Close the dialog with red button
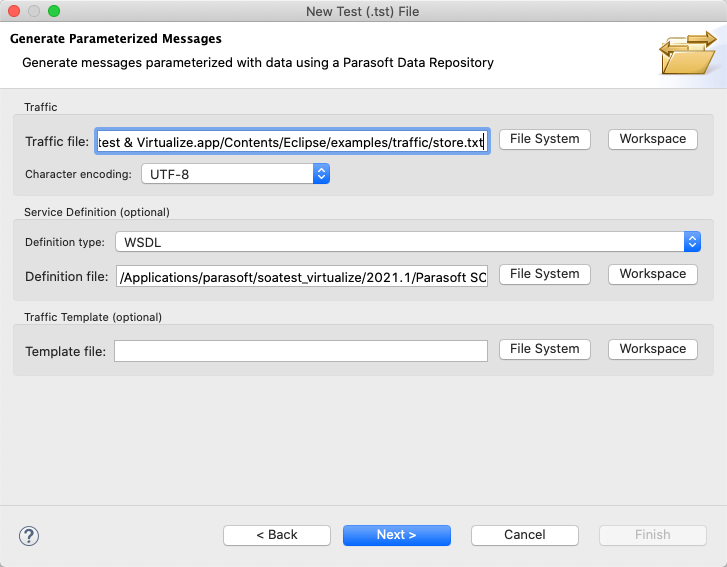 (x=14, y=11)
